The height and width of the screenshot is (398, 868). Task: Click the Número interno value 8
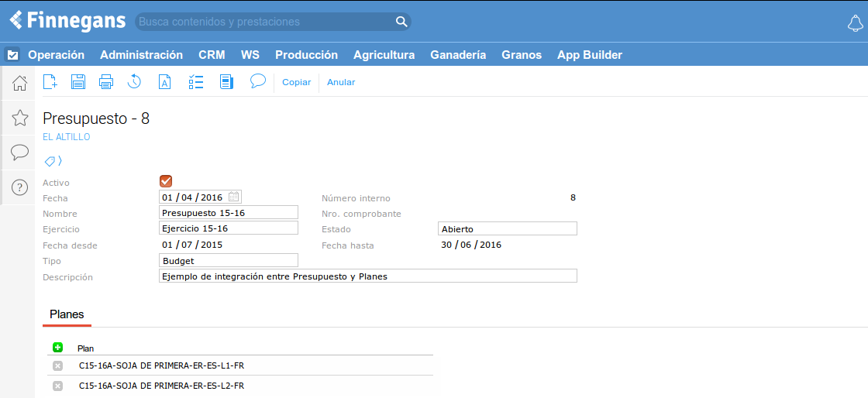coord(573,197)
